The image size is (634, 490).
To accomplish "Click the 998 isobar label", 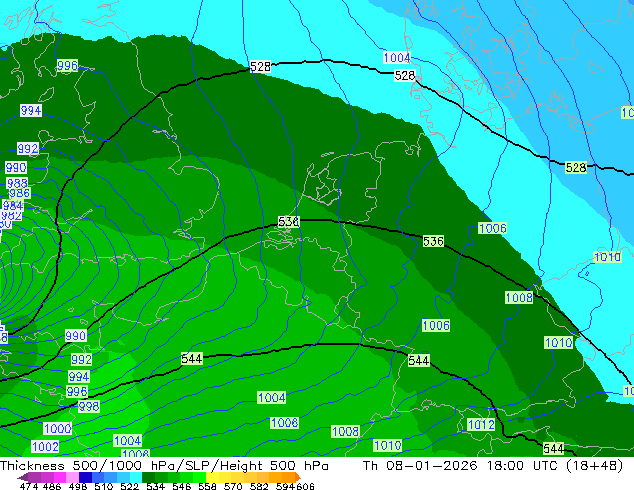I will pos(89,406).
